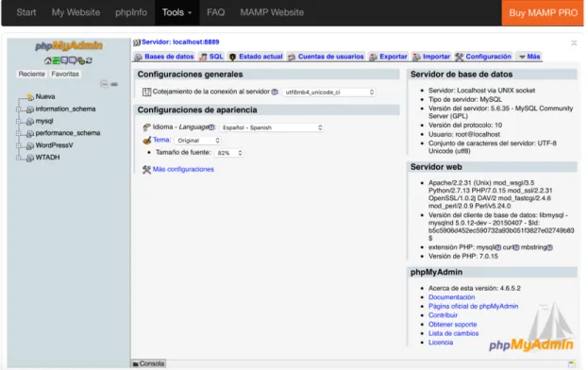
Task: Go to the Exportar tab
Action: [389, 57]
